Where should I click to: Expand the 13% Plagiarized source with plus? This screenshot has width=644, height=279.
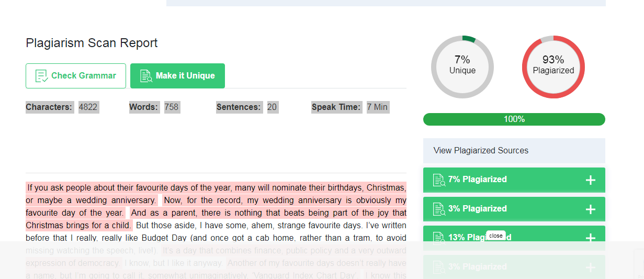[x=591, y=238]
